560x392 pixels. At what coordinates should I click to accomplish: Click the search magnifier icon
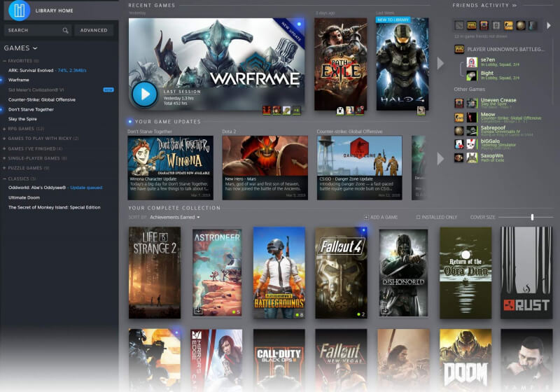65,30
